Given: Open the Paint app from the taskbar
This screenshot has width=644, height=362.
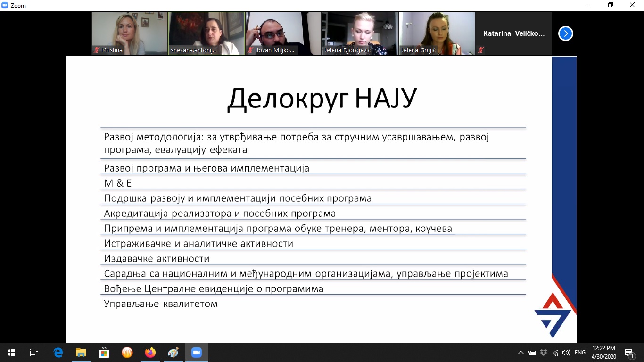Looking at the screenshot, I should coord(173,353).
